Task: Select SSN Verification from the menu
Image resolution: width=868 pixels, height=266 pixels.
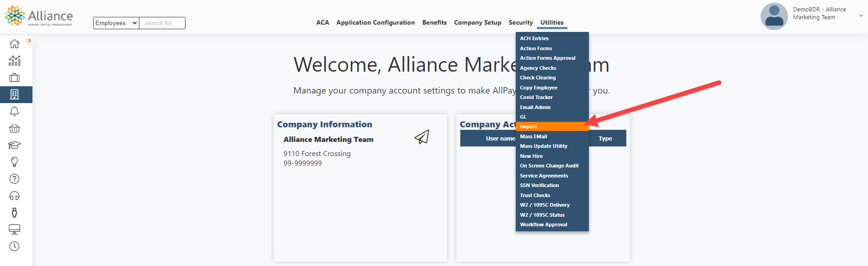Action: (x=552, y=185)
